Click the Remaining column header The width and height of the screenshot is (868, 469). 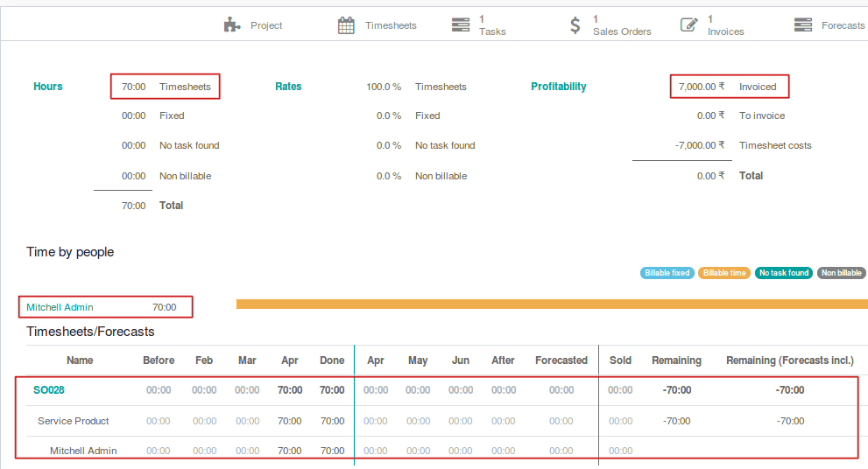[x=676, y=360]
